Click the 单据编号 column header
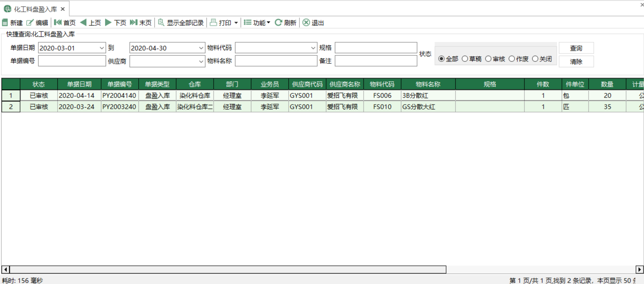The width and height of the screenshot is (644, 284). click(x=120, y=84)
